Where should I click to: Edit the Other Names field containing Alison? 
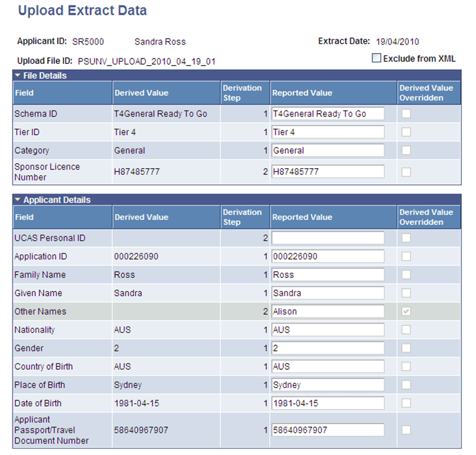(x=328, y=311)
